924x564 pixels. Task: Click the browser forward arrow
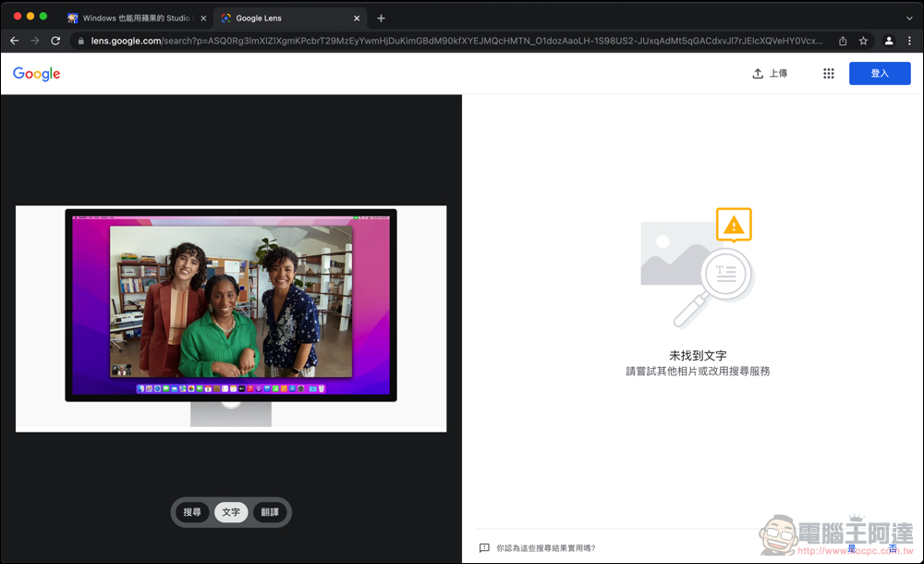pyautogui.click(x=35, y=41)
